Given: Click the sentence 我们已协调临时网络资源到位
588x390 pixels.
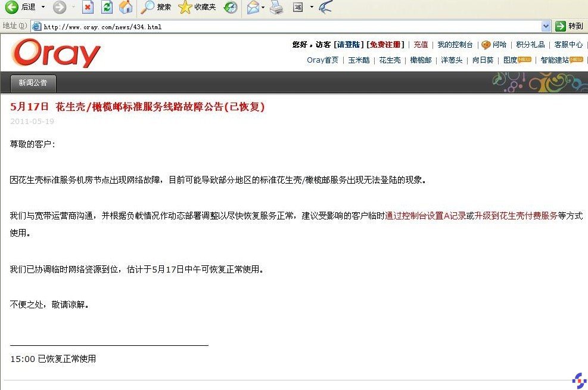Looking at the screenshot, I should (137, 269).
